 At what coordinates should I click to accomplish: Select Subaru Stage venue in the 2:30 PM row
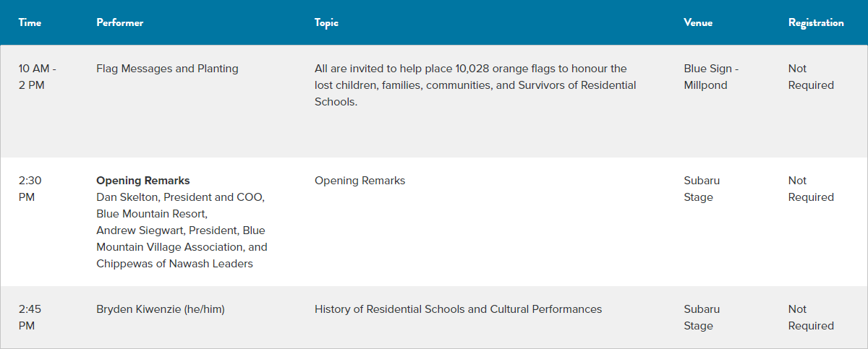pos(702,189)
